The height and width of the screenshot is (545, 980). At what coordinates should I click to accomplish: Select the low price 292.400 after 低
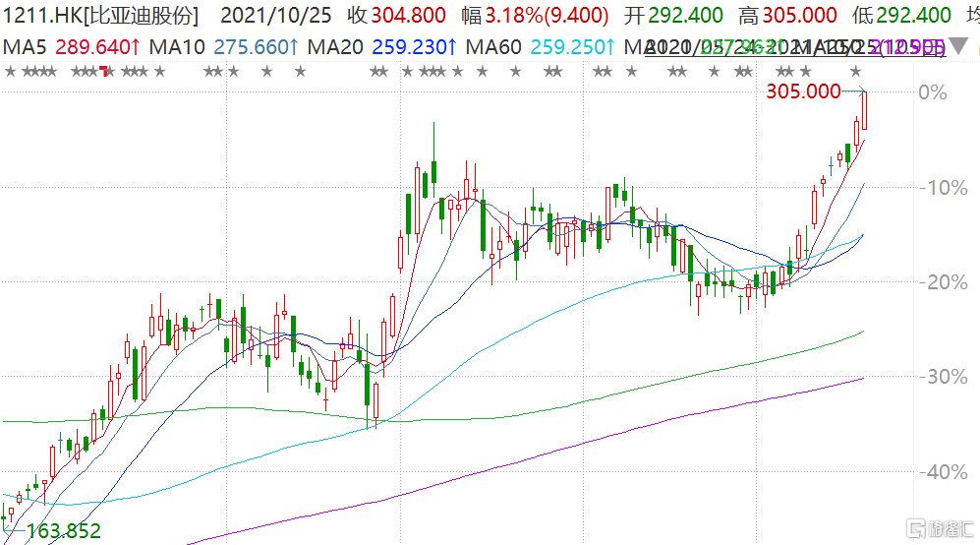click(913, 15)
